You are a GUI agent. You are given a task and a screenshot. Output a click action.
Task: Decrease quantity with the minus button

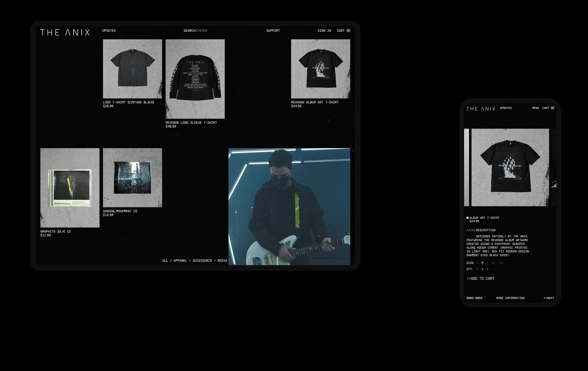(x=477, y=269)
